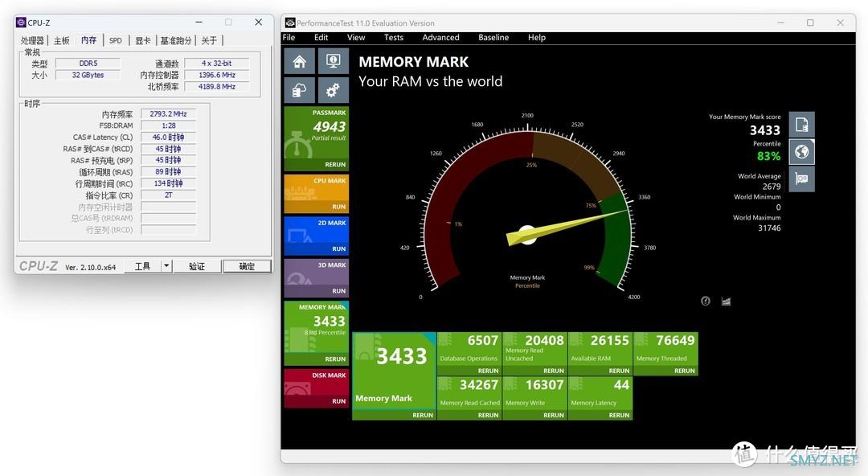Click the 2793.2 MHz memory frequency field
This screenshot has width=868, height=476.
tap(168, 113)
